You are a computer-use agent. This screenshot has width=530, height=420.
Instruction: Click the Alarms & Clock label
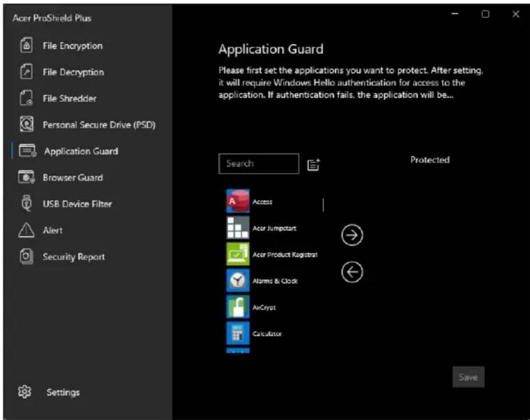(275, 281)
